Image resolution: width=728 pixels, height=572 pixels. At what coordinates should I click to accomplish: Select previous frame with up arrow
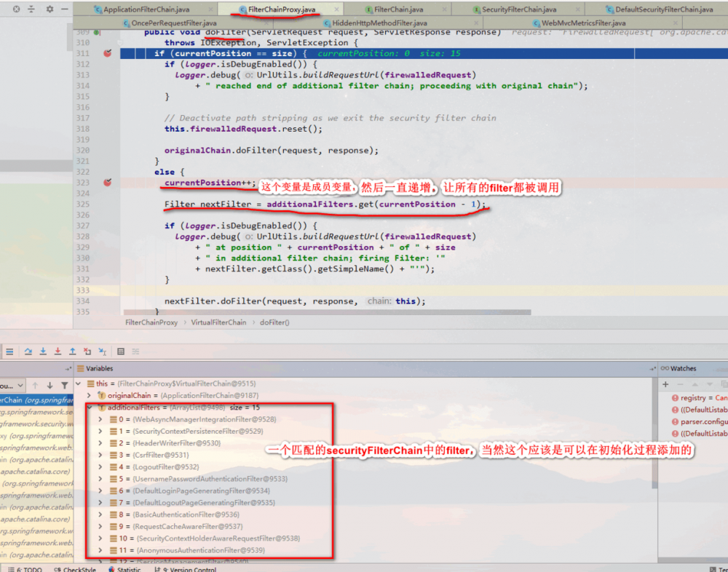(35, 386)
